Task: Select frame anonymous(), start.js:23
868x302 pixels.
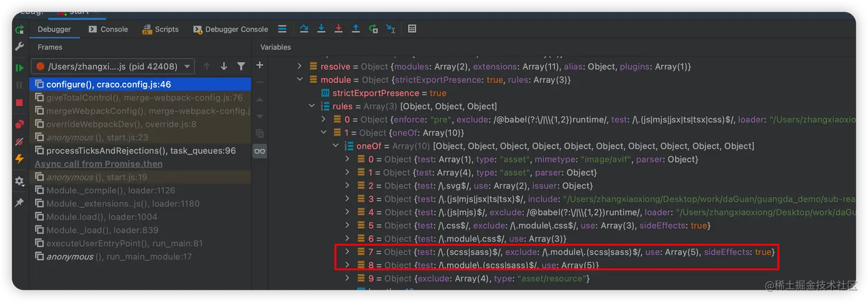Action: [x=141, y=137]
